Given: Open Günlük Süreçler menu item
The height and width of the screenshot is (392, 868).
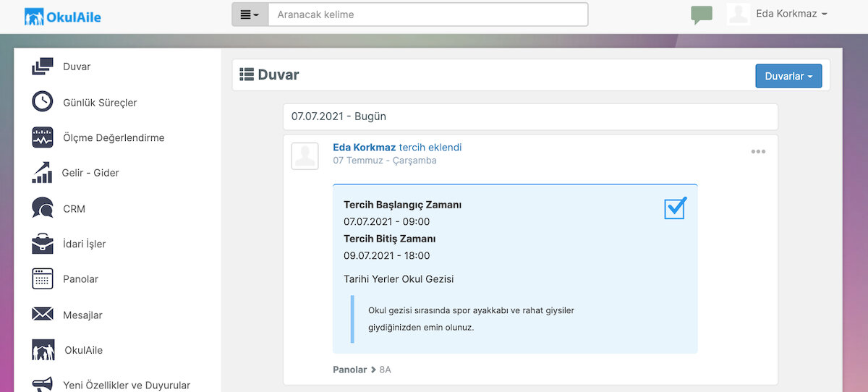Looking at the screenshot, I should [100, 103].
